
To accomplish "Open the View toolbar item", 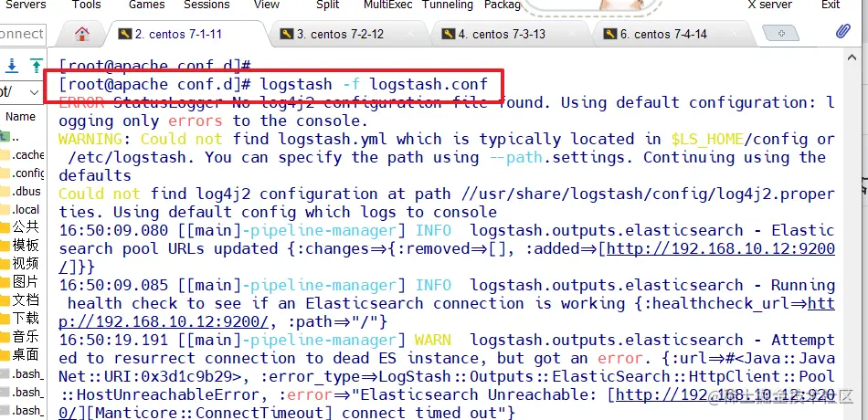I will 267,5.
